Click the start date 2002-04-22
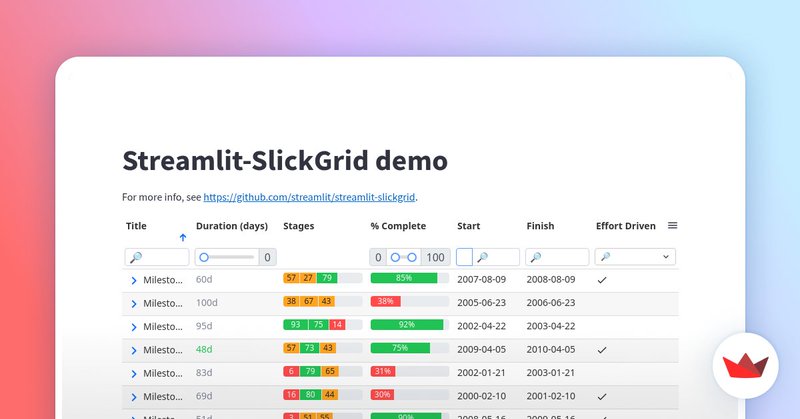Viewport: 800px width, 419px height. pyautogui.click(x=482, y=326)
